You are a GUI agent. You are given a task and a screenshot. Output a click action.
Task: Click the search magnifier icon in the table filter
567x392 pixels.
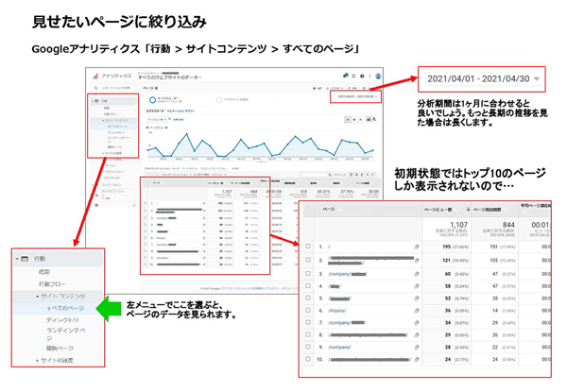pos(330,175)
